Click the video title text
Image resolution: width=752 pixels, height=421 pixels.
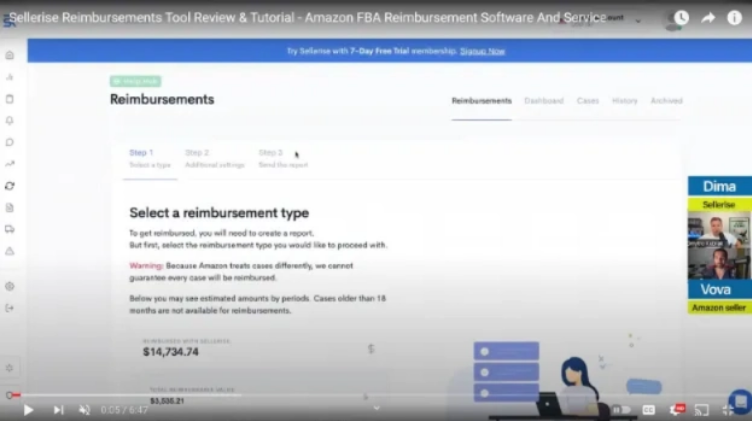[x=307, y=18]
